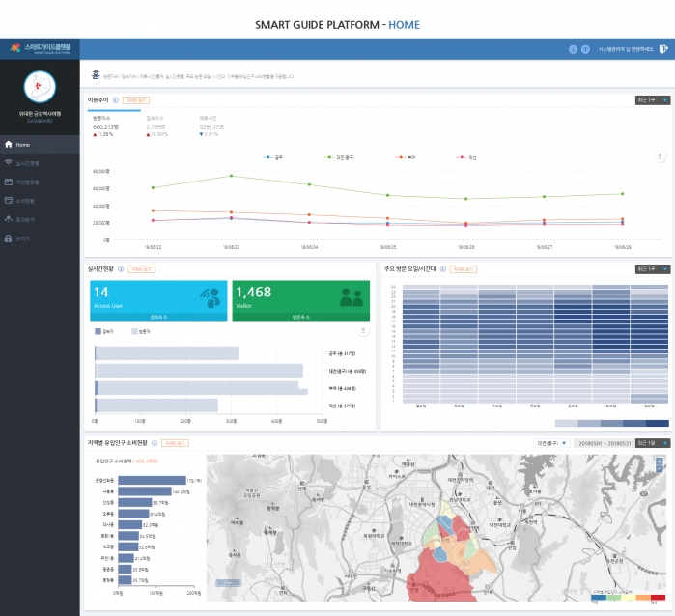The height and width of the screenshot is (616, 675).
Task: Click the darkest swatch in heatmap legend
Action: click(x=657, y=423)
